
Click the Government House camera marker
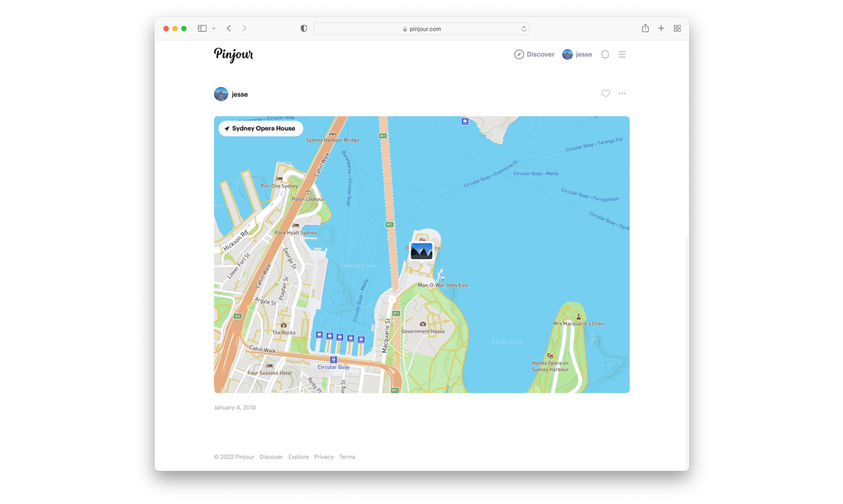tap(423, 324)
